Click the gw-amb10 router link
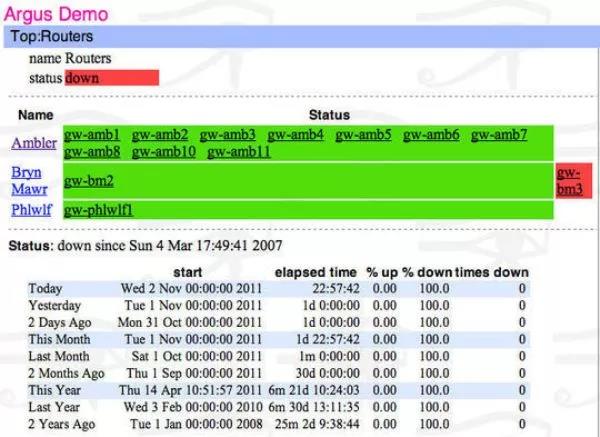 163,152
